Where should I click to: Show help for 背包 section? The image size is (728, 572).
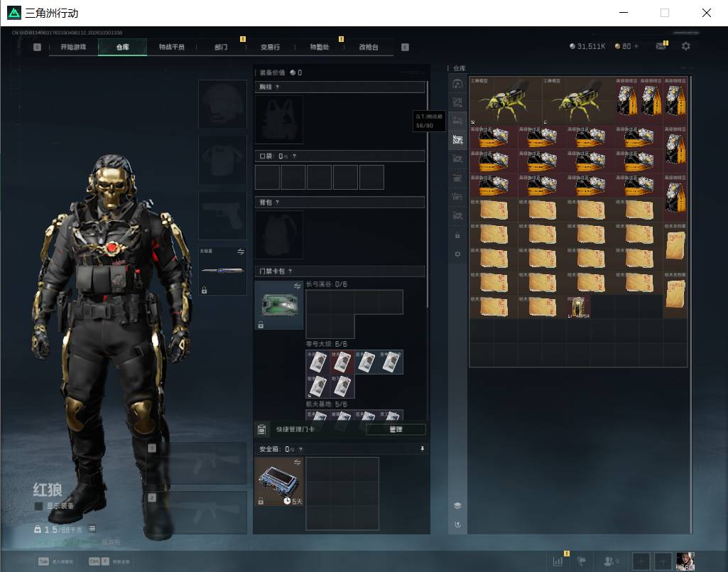click(277, 202)
